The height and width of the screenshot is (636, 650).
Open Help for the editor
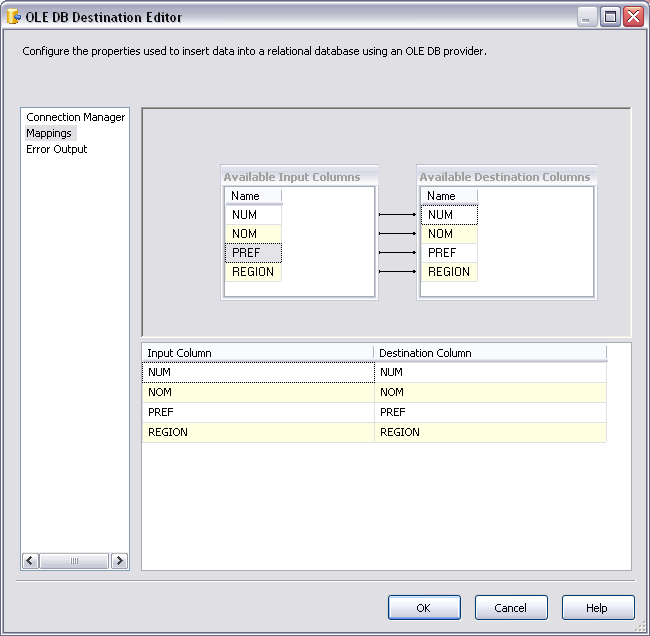[x=598, y=608]
